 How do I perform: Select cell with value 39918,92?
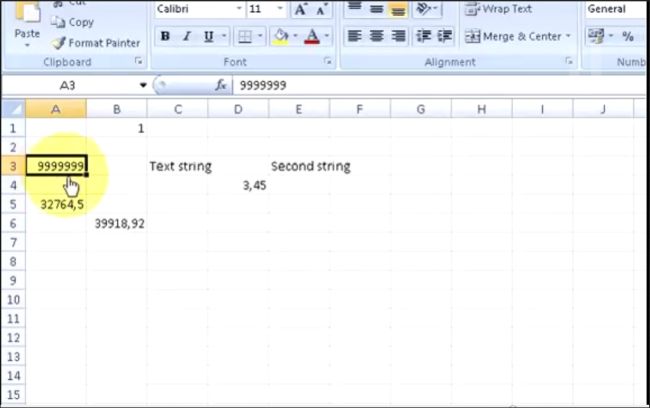pos(116,223)
